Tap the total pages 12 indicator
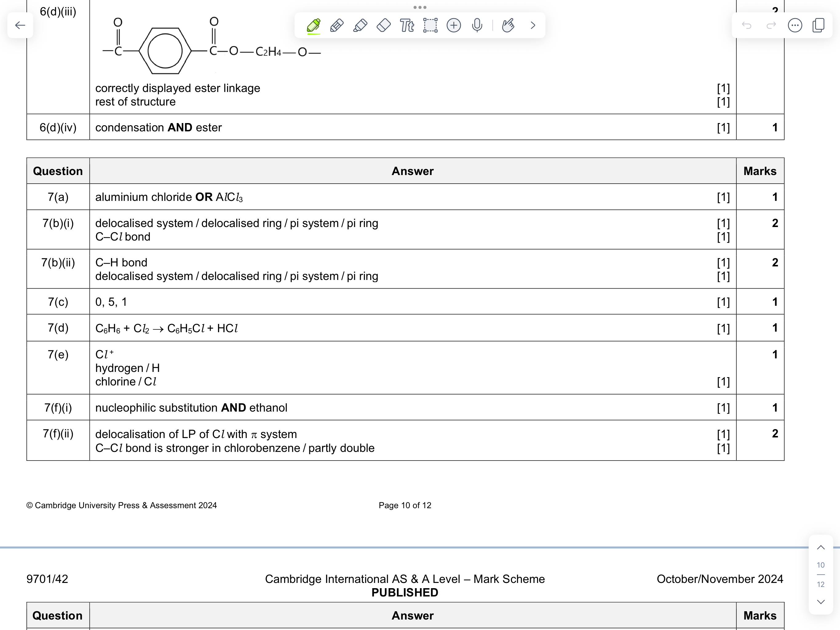 click(x=821, y=584)
